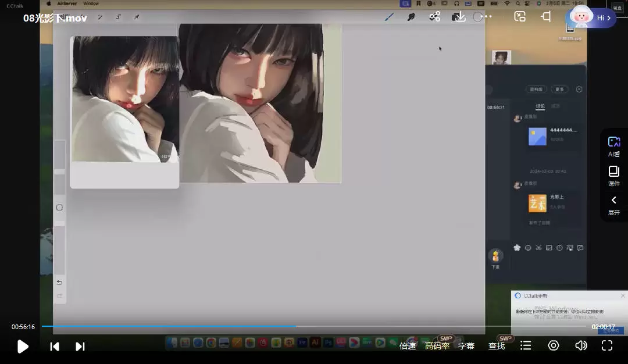Open the 查找 search feature
This screenshot has width=628, height=364.
pyautogui.click(x=496, y=346)
